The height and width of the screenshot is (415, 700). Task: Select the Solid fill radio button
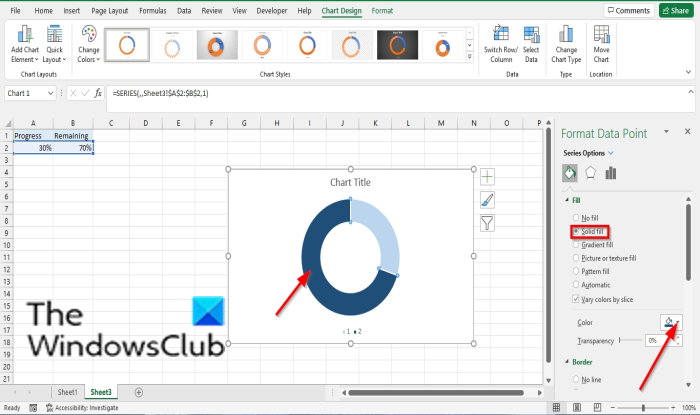[576, 231]
